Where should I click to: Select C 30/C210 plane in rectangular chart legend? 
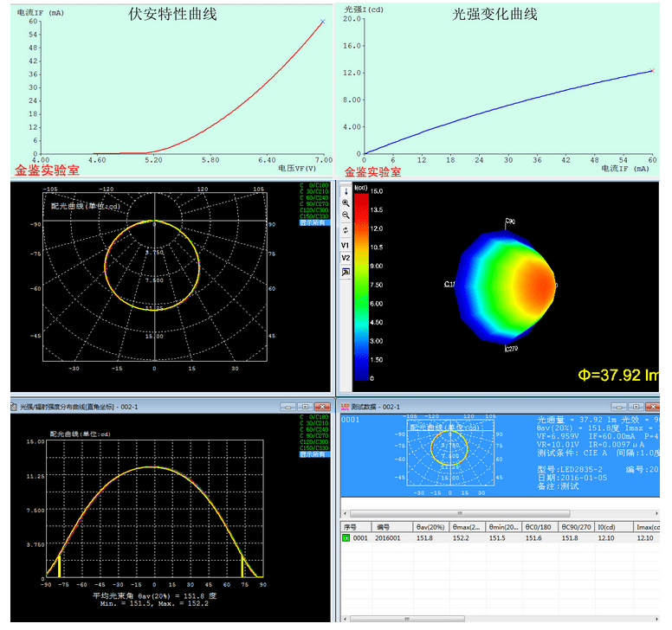pyautogui.click(x=314, y=423)
